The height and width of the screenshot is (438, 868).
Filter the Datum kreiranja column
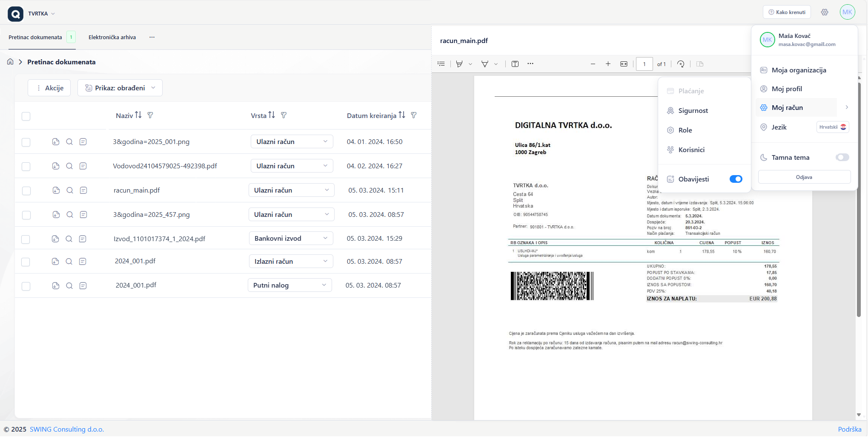tap(414, 115)
